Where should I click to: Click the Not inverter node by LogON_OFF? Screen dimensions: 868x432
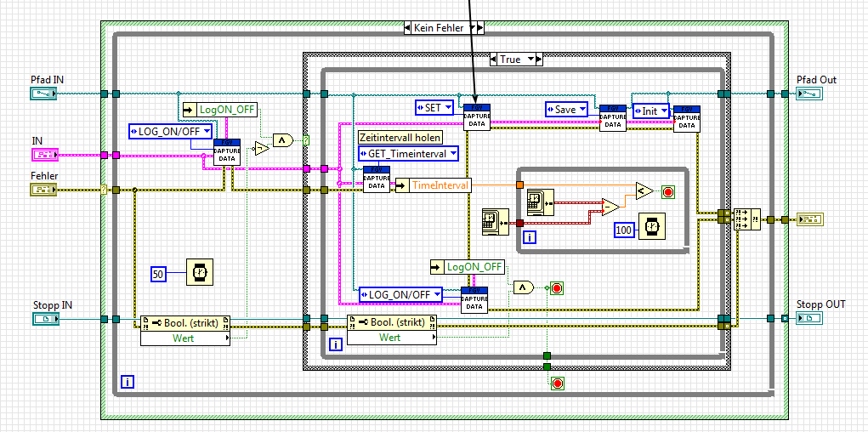click(261, 149)
